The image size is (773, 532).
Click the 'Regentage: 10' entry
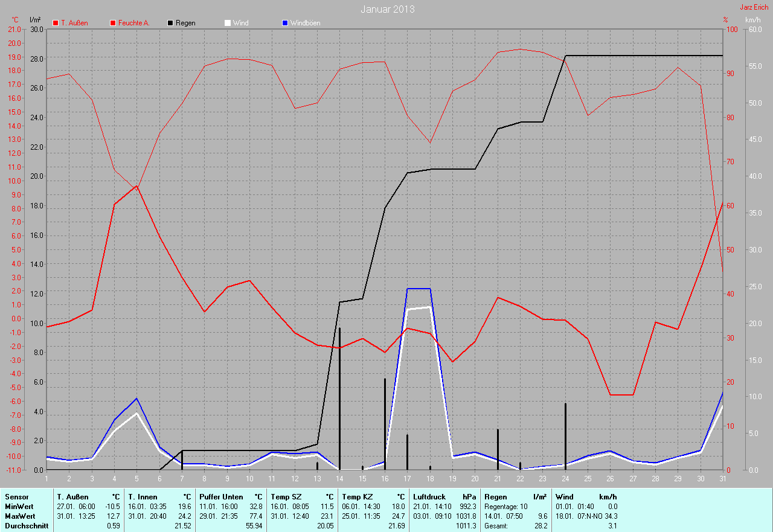point(506,506)
